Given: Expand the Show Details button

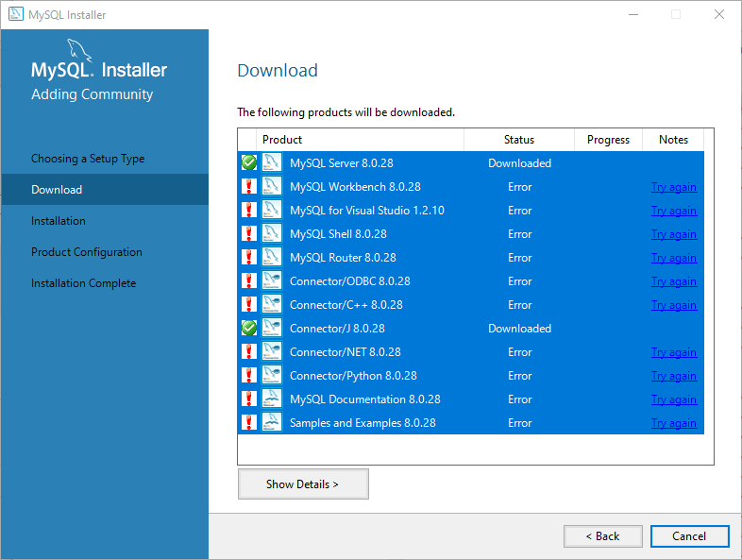Looking at the screenshot, I should (x=303, y=484).
